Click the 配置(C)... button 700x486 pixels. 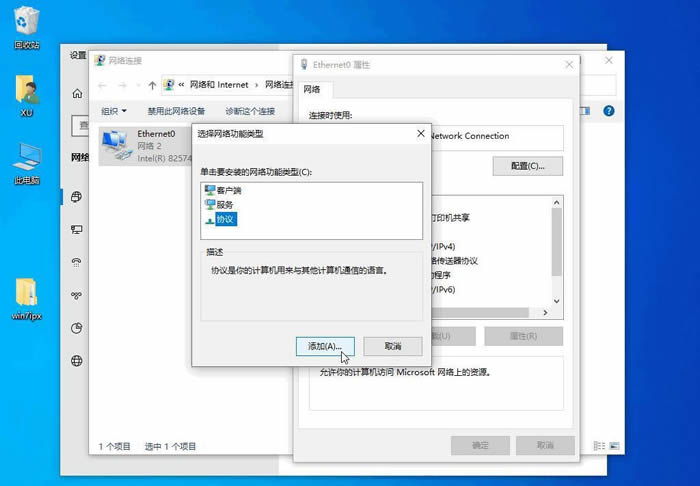pyautogui.click(x=527, y=166)
